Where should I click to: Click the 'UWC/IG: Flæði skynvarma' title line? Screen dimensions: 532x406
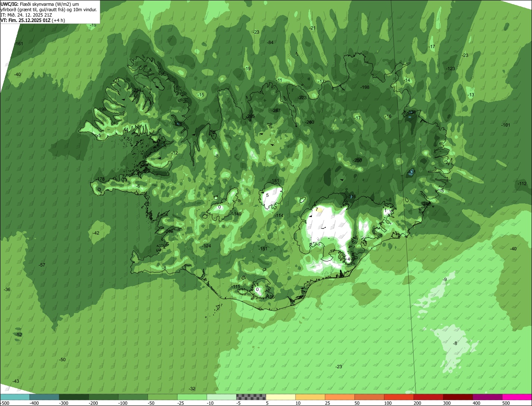point(39,4)
